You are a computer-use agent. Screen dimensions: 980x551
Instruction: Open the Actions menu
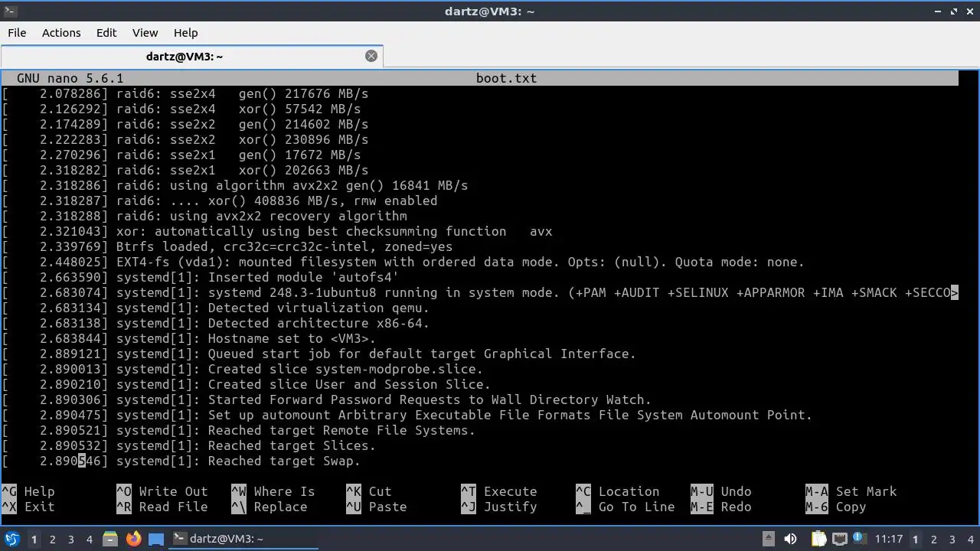point(61,33)
